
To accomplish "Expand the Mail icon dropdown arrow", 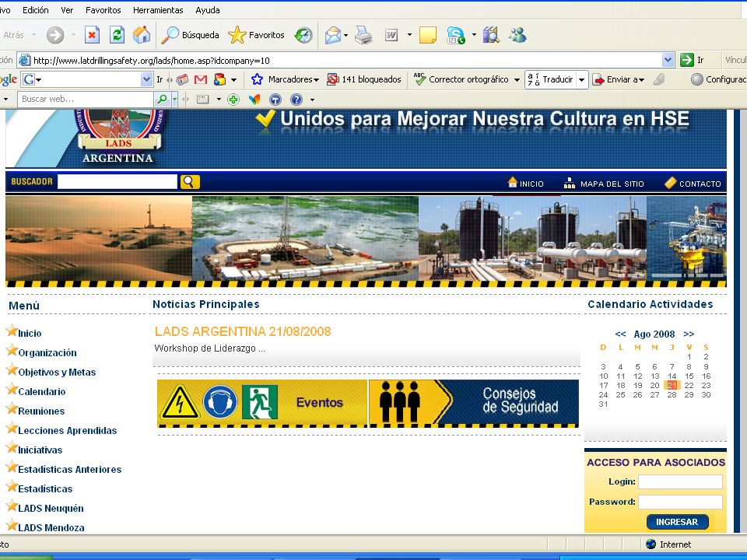I will coord(345,35).
